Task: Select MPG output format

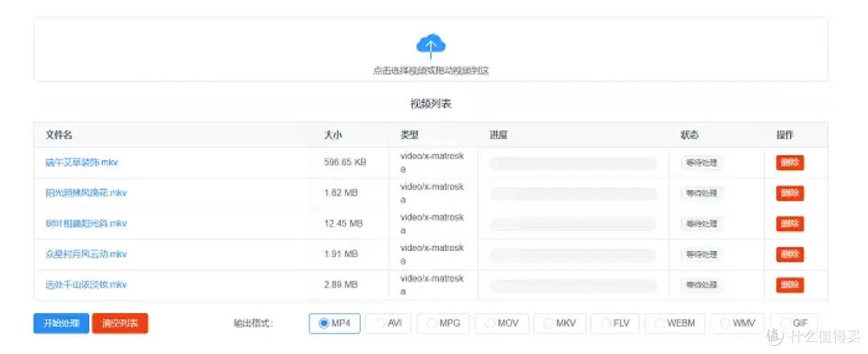Action: tap(443, 323)
